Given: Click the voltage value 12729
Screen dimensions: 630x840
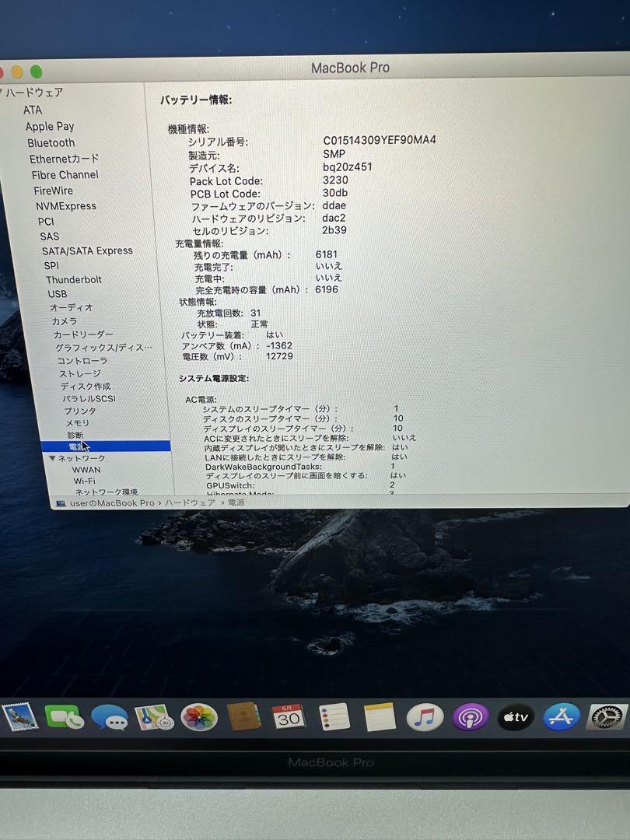Looking at the screenshot, I should (279, 356).
